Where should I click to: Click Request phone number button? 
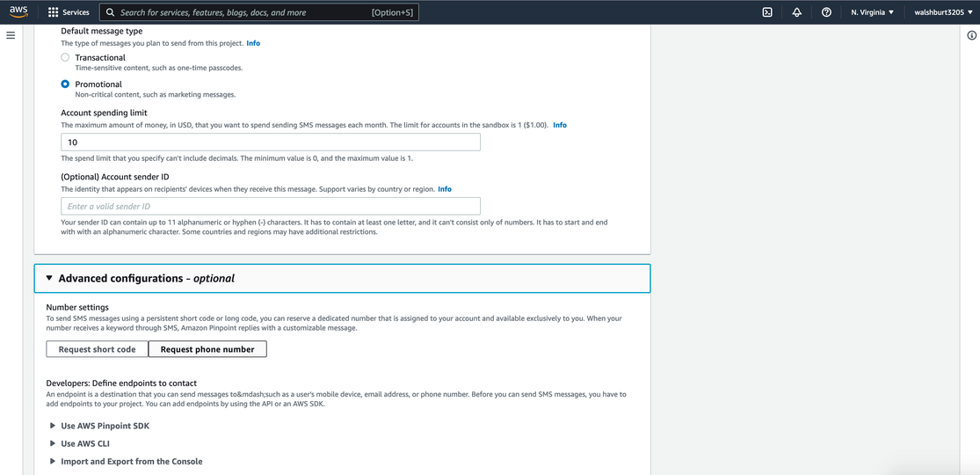[x=207, y=349]
